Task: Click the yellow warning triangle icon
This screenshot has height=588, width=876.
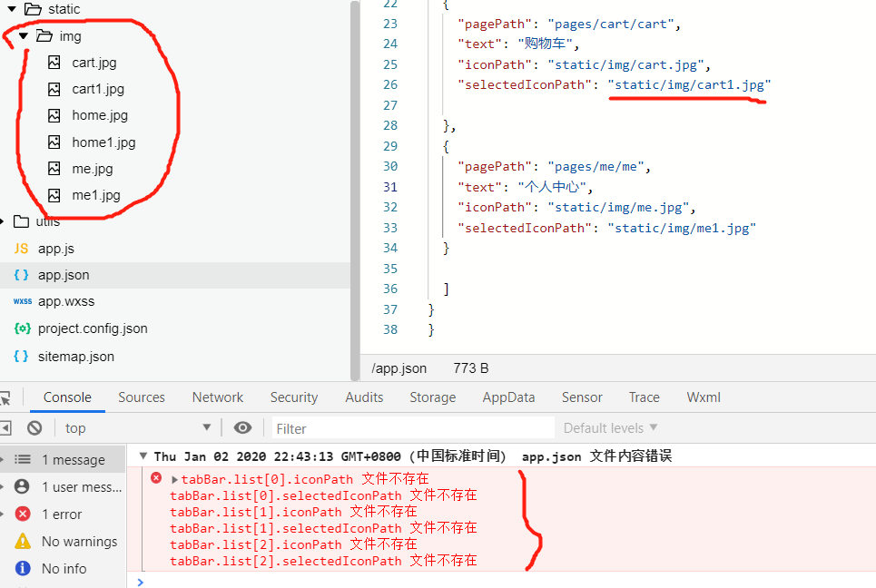Action: pyautogui.click(x=23, y=541)
